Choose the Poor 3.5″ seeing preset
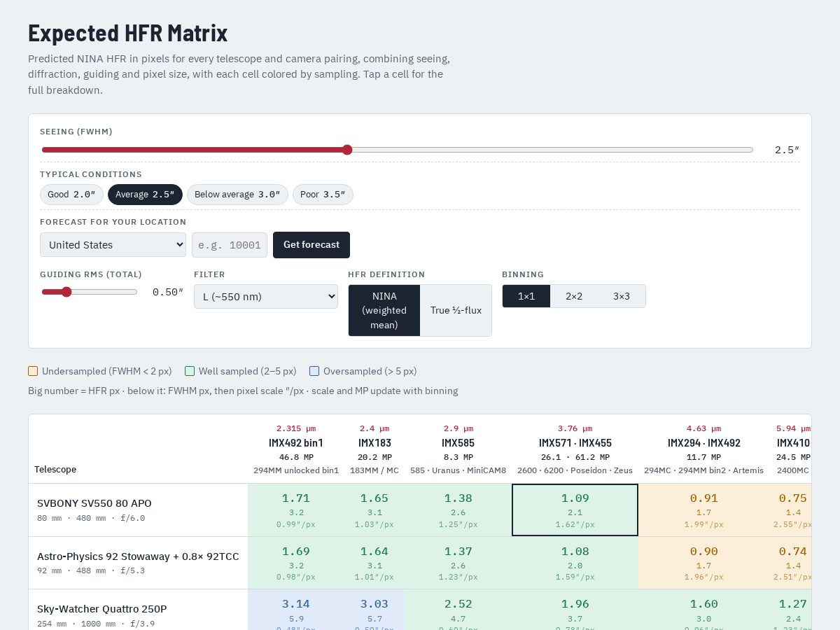The height and width of the screenshot is (630, 840). (x=323, y=195)
